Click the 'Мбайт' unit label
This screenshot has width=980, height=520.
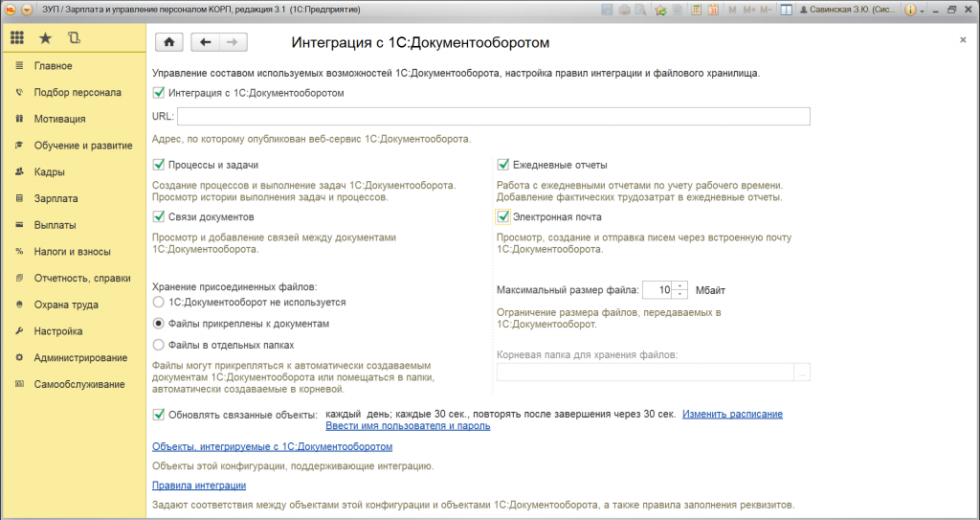(711, 290)
